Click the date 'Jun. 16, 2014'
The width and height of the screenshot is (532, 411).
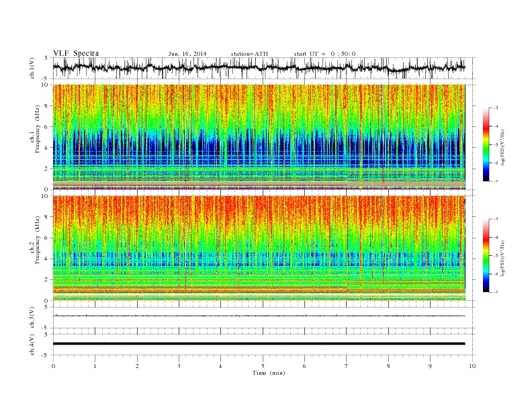coord(187,54)
